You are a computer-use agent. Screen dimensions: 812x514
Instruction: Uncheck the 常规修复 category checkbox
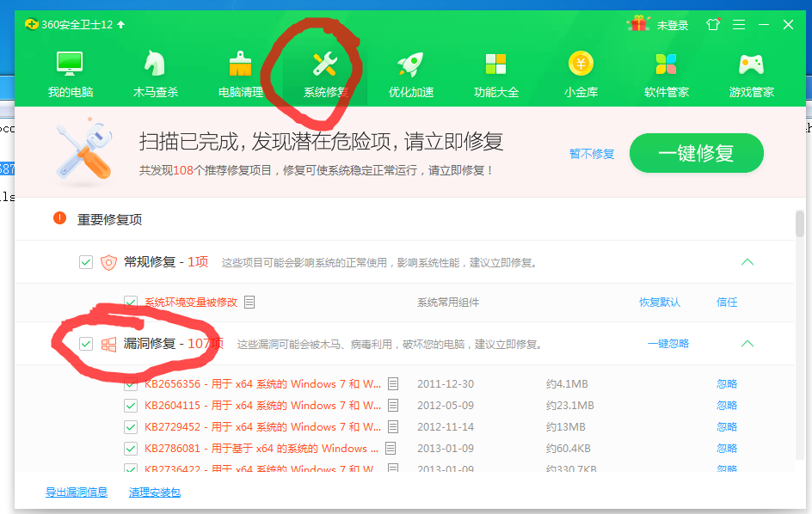(86, 262)
